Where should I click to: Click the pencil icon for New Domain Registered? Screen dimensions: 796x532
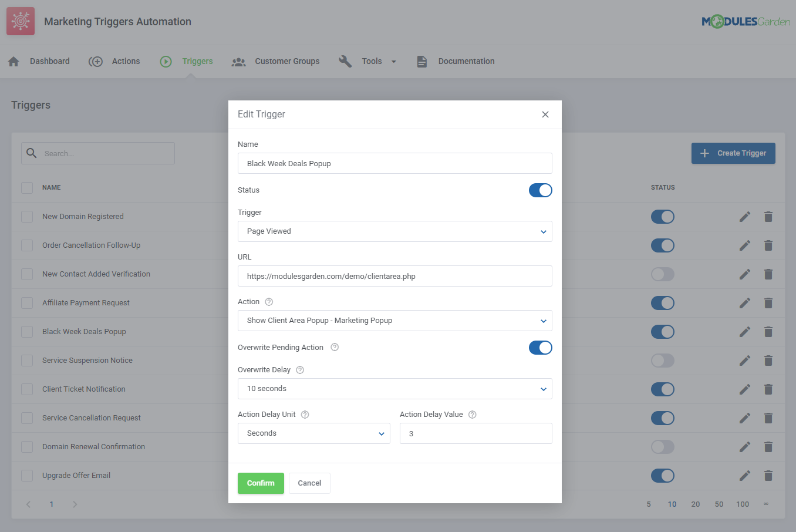tap(744, 217)
